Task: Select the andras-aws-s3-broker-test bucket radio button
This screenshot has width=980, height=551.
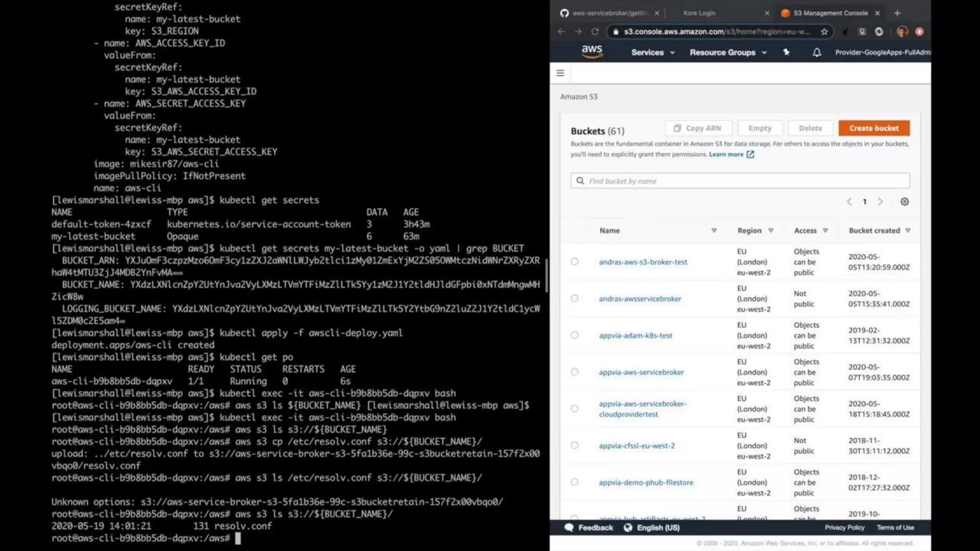Action: tap(574, 262)
